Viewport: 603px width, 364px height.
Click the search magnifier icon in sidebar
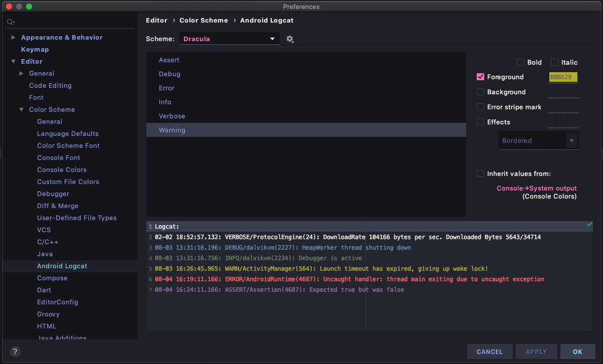11,22
